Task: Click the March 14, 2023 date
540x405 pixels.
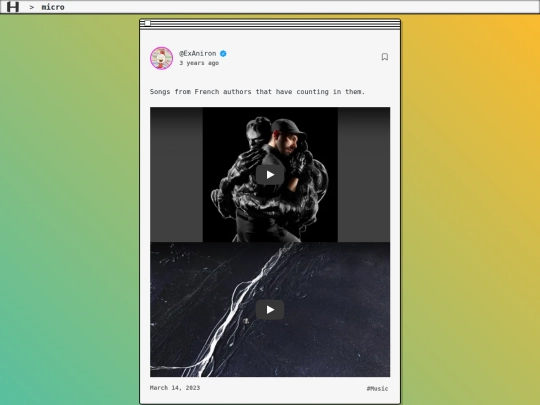Action: tap(175, 388)
